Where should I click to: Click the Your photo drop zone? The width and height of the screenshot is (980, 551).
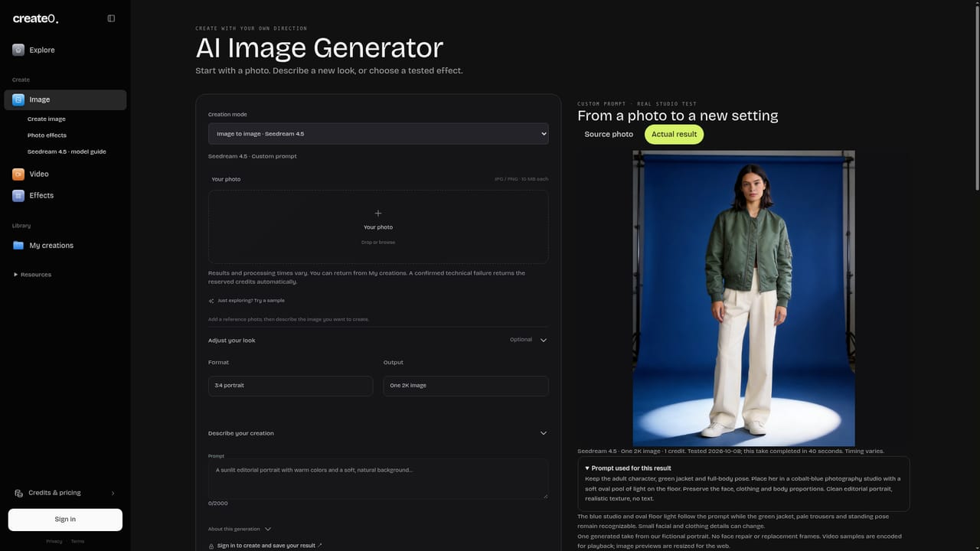(378, 227)
